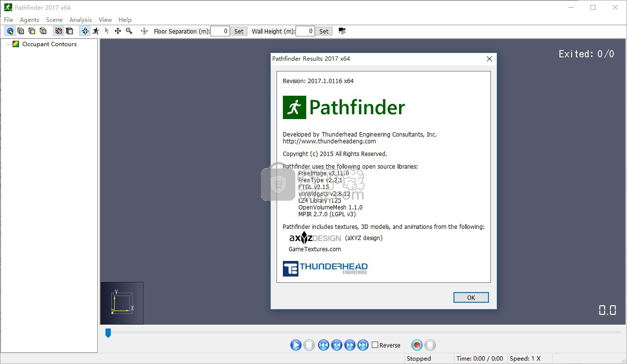Click 'MPIR 2.7.0 (LGPL v3)' library line
The width and height of the screenshot is (627, 364).
click(x=327, y=214)
